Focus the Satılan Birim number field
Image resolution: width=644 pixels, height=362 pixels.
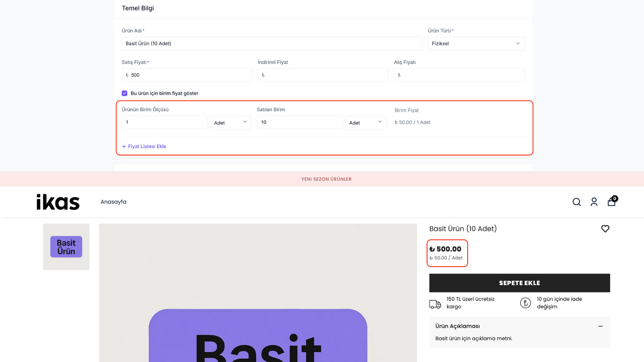pyautogui.click(x=300, y=122)
